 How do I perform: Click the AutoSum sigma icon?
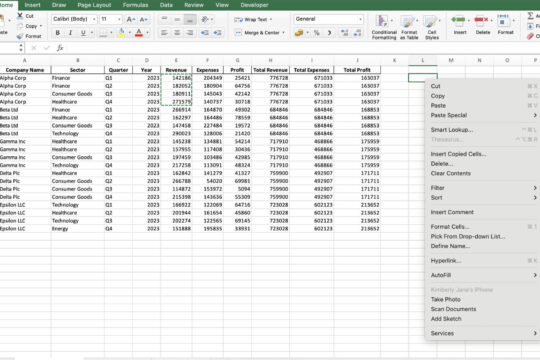click(531, 16)
